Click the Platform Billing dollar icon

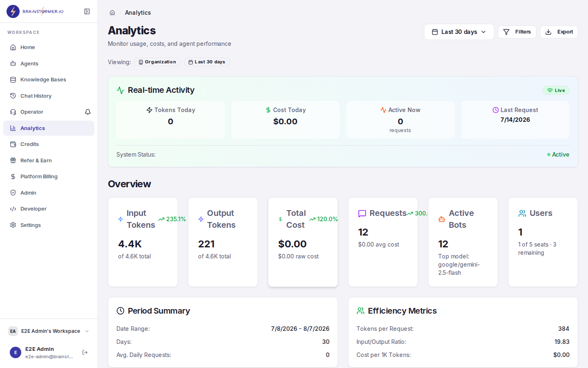click(13, 177)
